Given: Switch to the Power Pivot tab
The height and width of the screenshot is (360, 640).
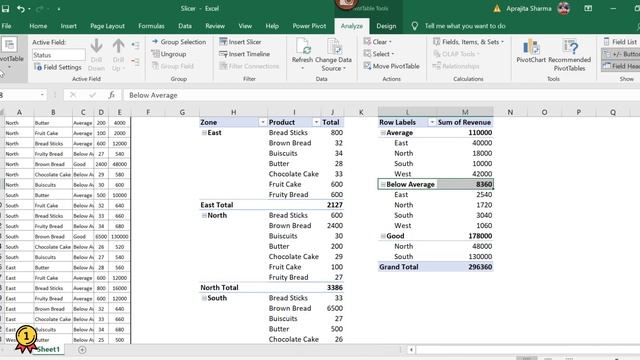Looking at the screenshot, I should click(309, 26).
